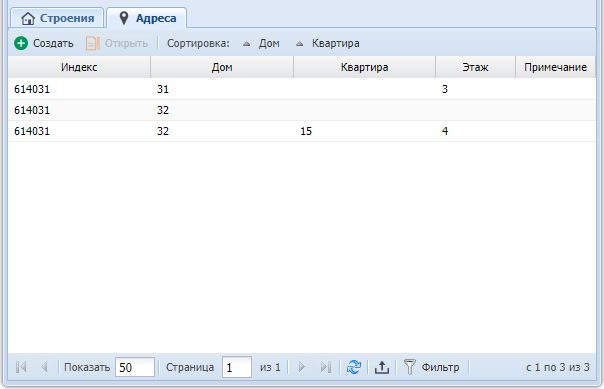Go to the first page

coord(21,367)
